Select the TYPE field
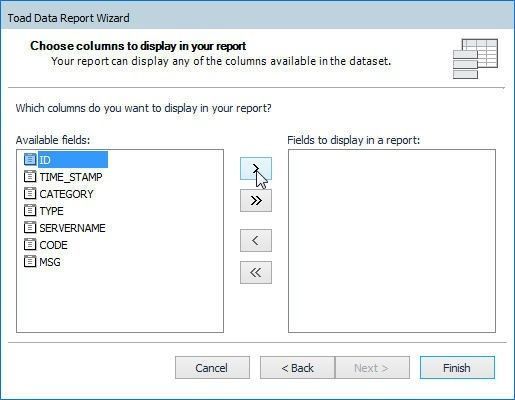This screenshot has height=400, width=515. (51, 211)
